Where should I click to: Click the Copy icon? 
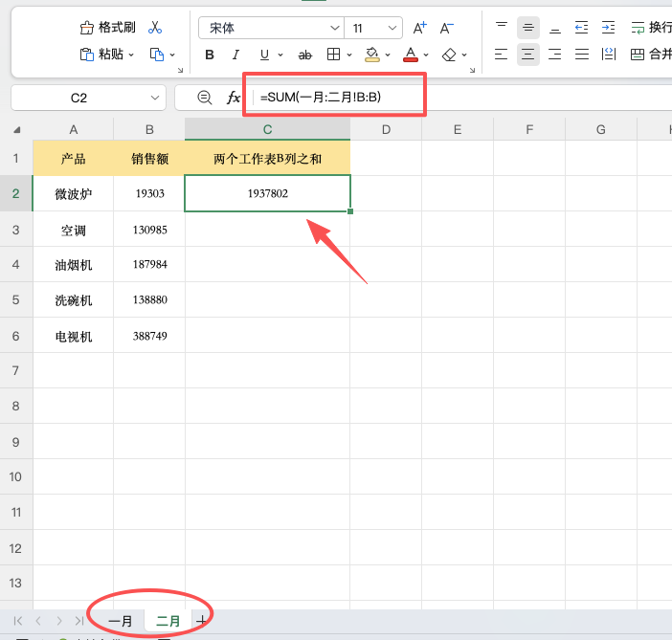(156, 55)
